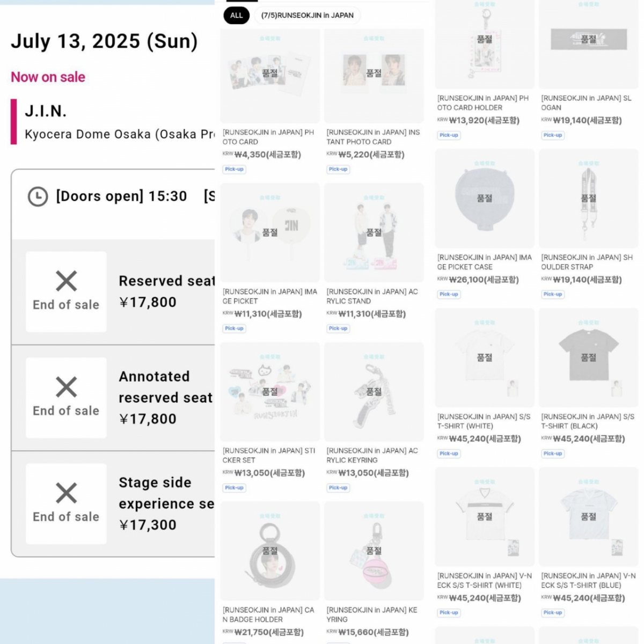
Task: Open the S/S T-SHIRT (BLACK) image
Action: click(588, 357)
